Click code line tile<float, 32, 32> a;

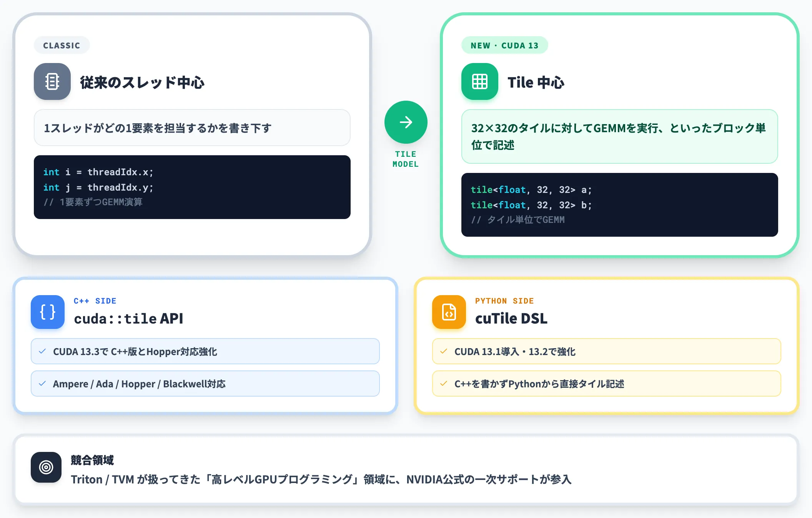(x=531, y=190)
